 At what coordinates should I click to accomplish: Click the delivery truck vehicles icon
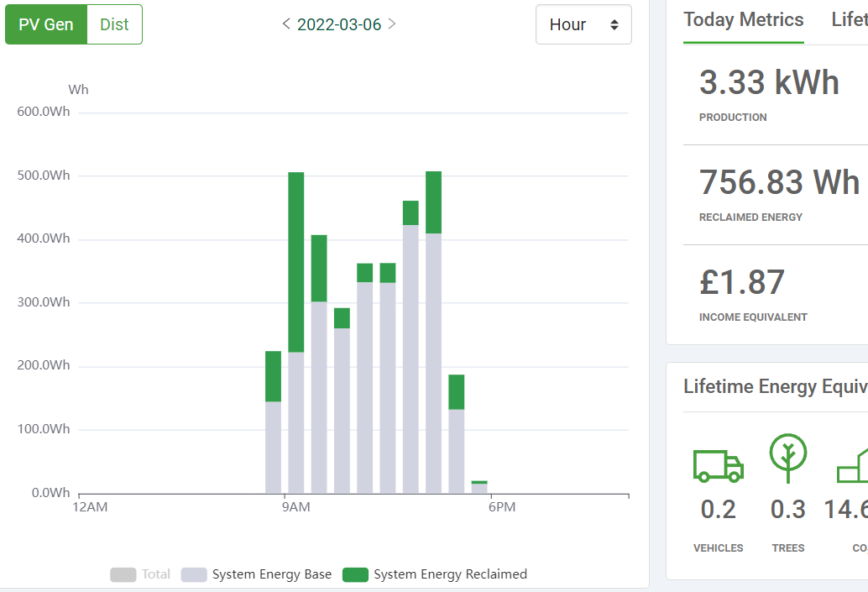pos(718,466)
